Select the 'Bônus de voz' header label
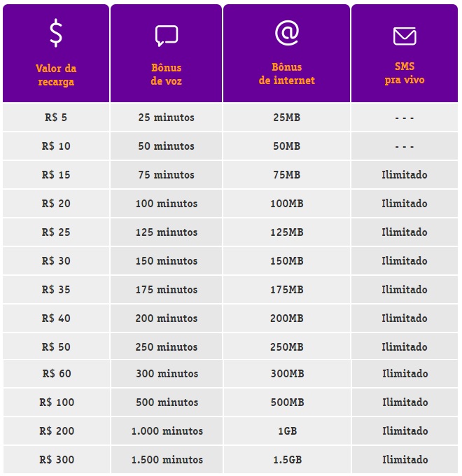462x476 pixels. coord(167,74)
